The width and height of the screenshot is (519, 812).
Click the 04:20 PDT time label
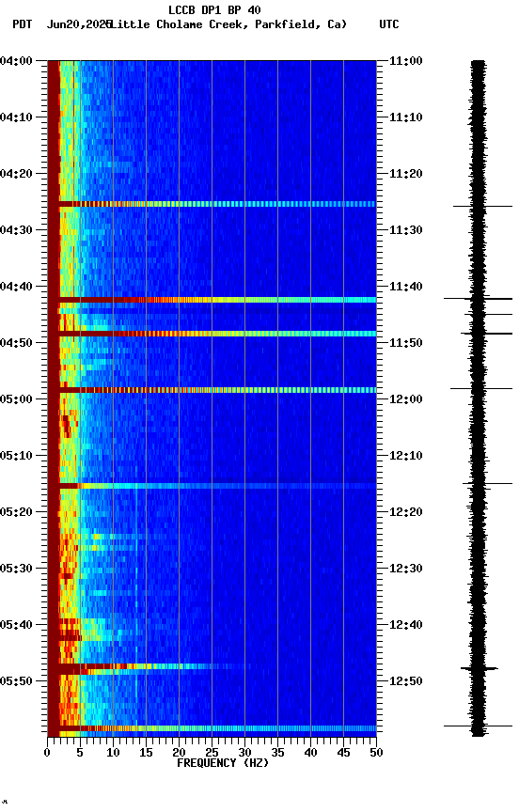[x=16, y=174]
